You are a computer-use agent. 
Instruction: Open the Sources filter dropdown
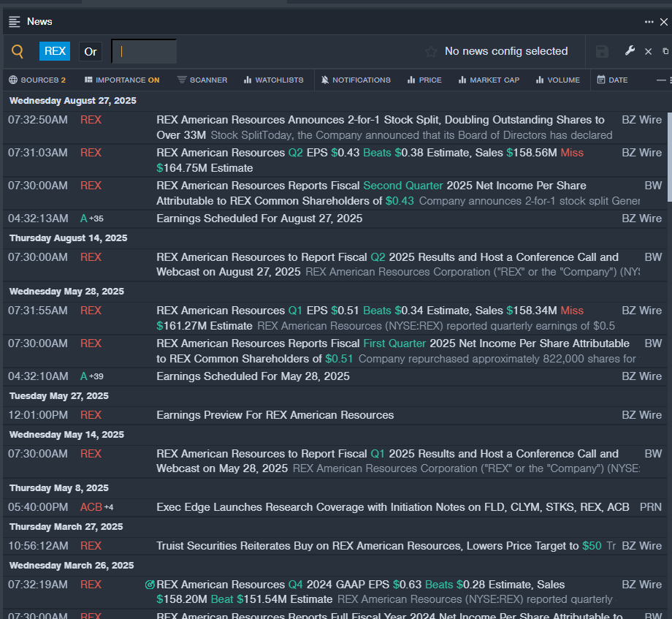(x=37, y=80)
